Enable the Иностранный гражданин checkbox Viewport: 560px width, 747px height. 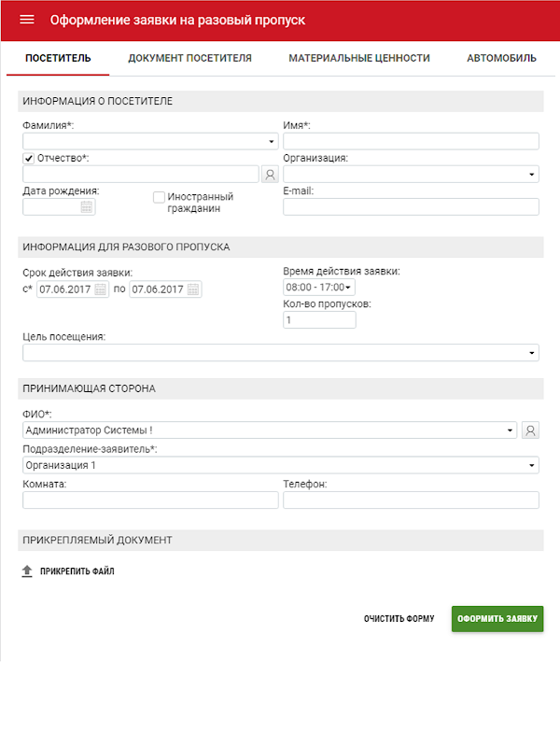(x=159, y=197)
